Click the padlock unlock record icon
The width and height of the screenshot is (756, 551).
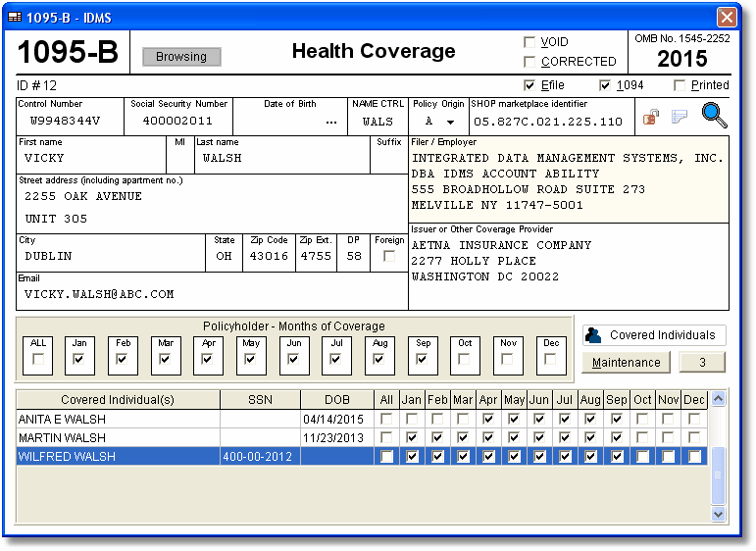point(651,116)
